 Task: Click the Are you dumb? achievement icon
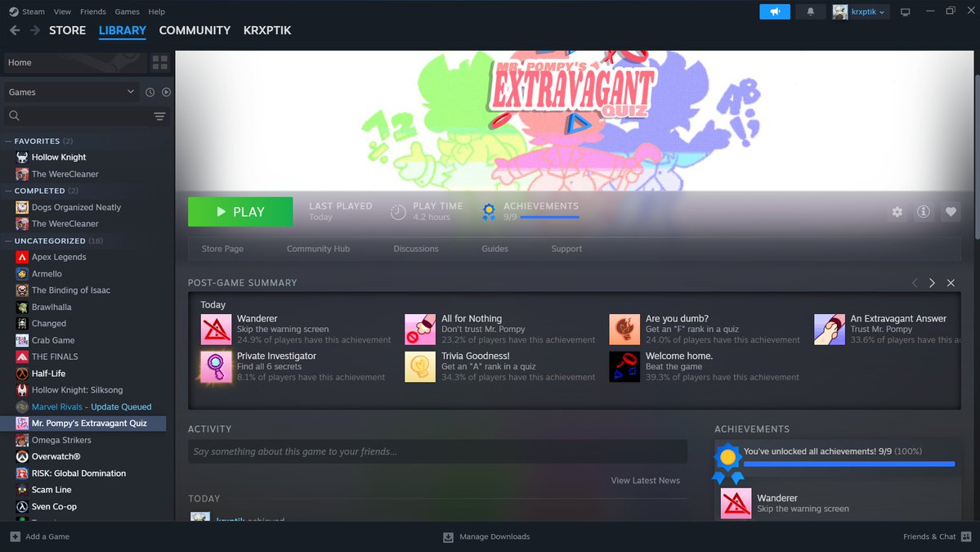click(x=624, y=330)
